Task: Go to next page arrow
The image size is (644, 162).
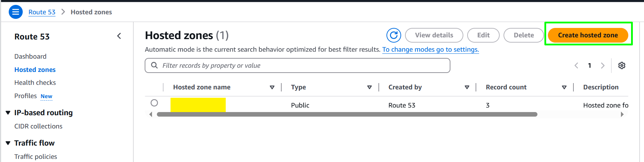Action: tap(602, 65)
